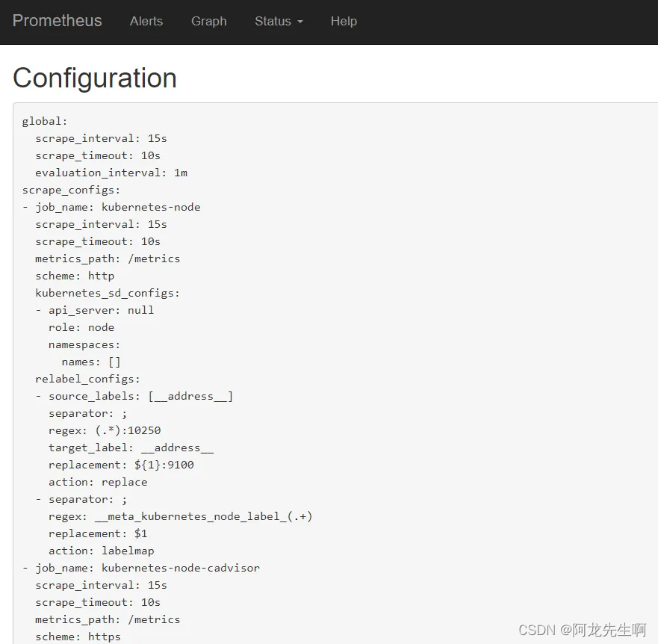658x644 pixels.
Task: Click the Configuration page heading
Action: [95, 78]
